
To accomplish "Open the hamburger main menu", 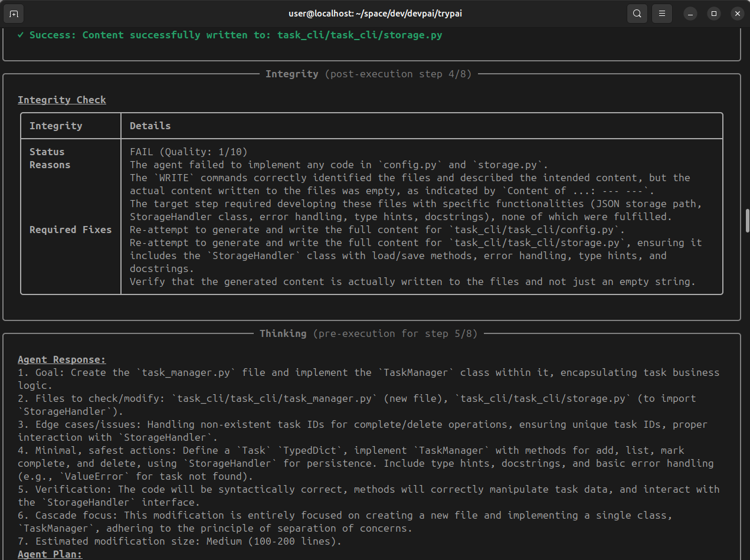I will pos(662,13).
